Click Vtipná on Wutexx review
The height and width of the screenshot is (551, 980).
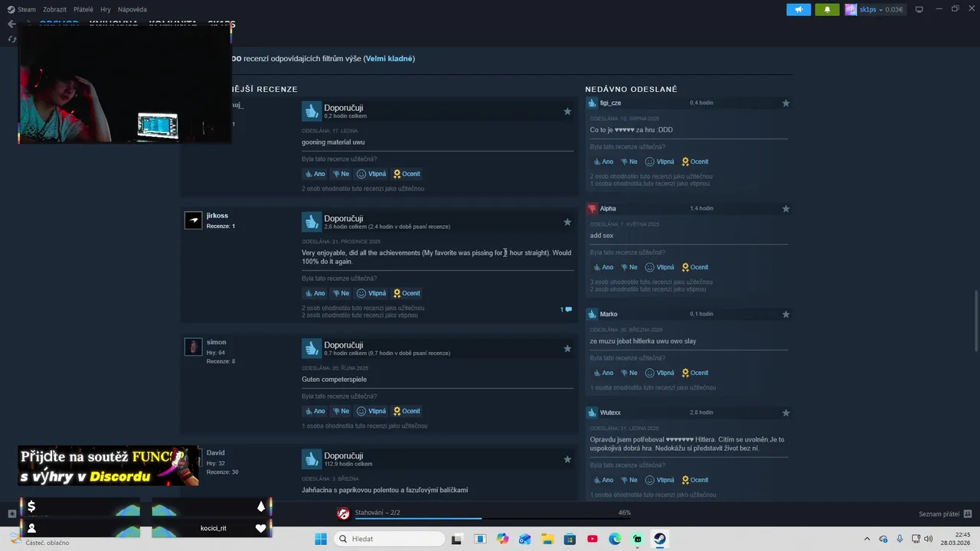(660, 480)
